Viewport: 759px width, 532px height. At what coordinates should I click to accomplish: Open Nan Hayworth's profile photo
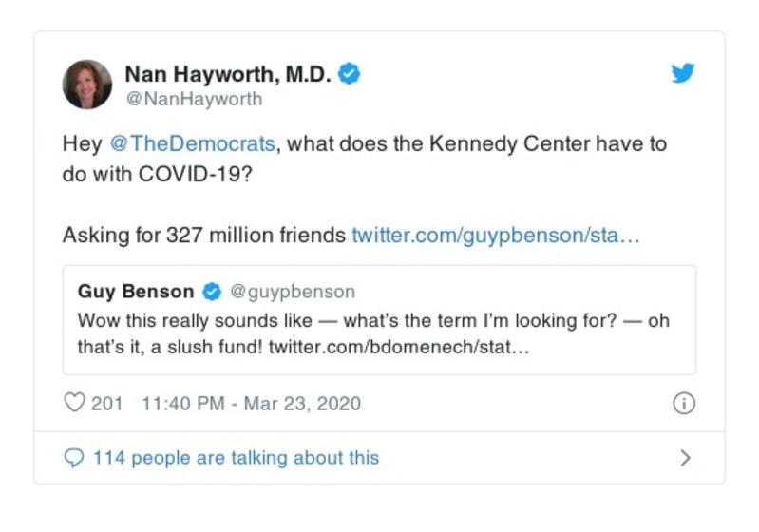[87, 85]
